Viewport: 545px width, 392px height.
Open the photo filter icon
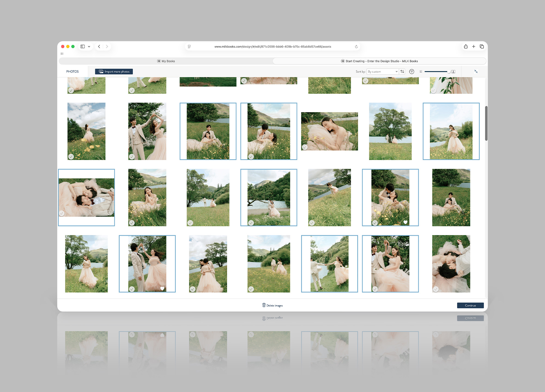tap(412, 72)
